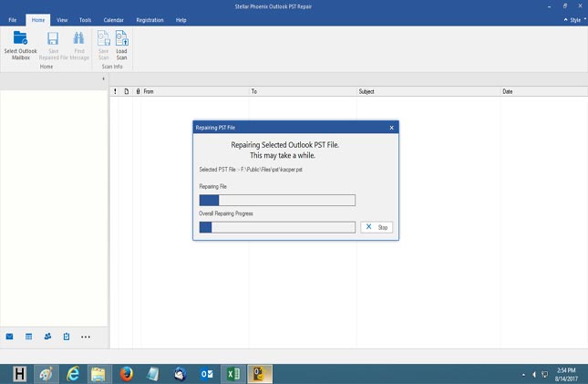Open Thunderbird from the taskbar

point(180,374)
